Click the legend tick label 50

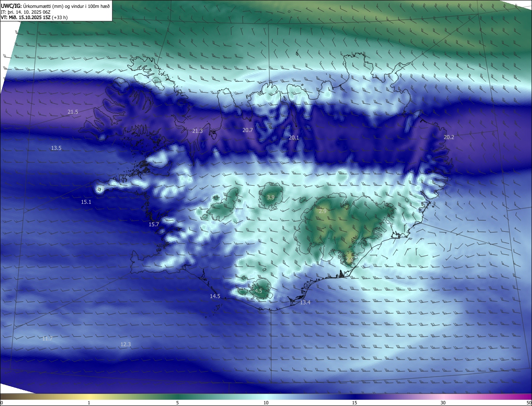point(529,403)
